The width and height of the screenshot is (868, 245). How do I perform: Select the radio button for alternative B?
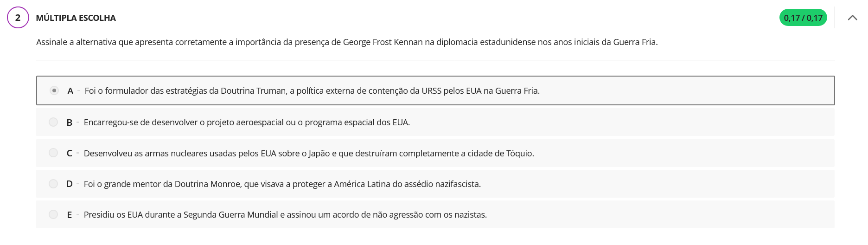[53, 122]
